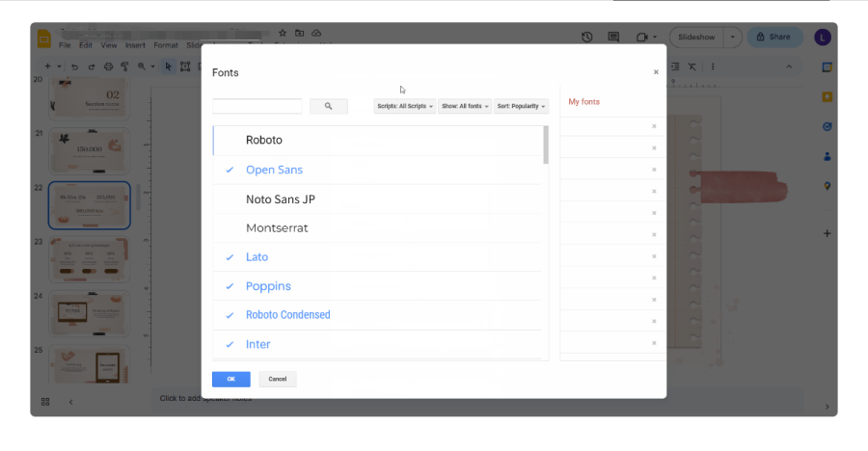This screenshot has height=451, width=868.
Task: Expand the Show: All fonts dropdown
Action: 466,106
